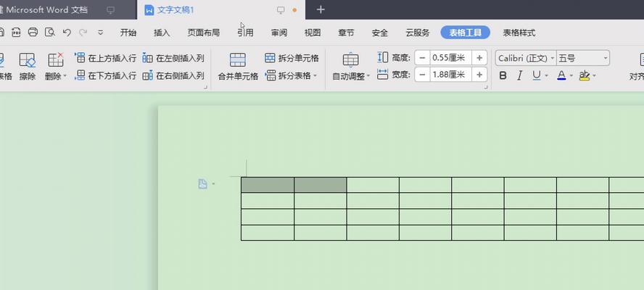The height and width of the screenshot is (290, 644).
Task: Click the Print icon in quick toolbar
Action: 33,33
